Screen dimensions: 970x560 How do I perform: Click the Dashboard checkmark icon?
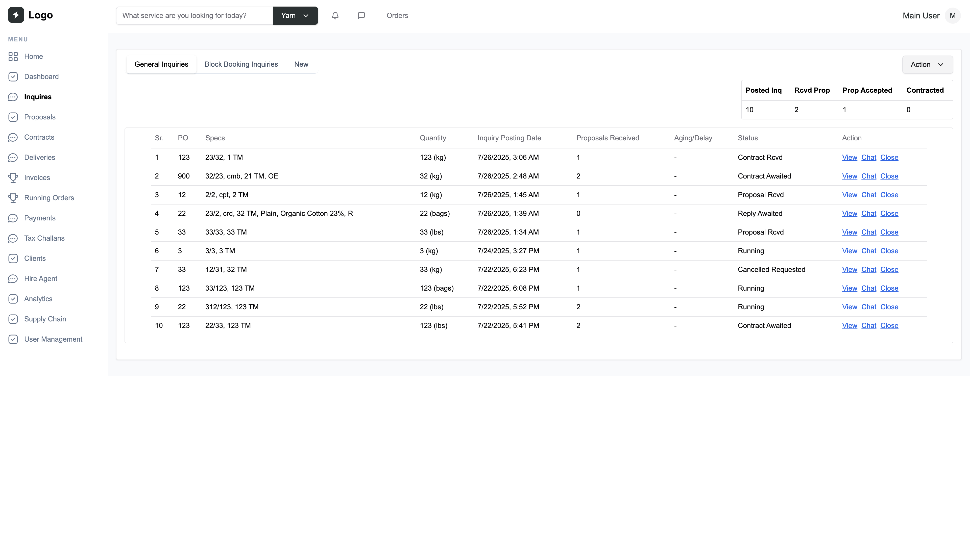pyautogui.click(x=13, y=77)
